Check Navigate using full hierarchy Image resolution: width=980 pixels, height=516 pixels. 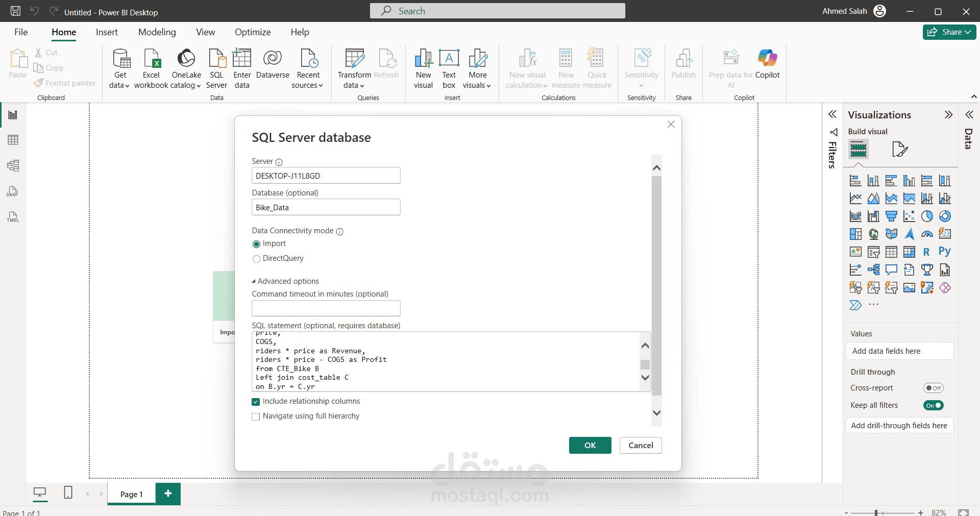tap(256, 416)
